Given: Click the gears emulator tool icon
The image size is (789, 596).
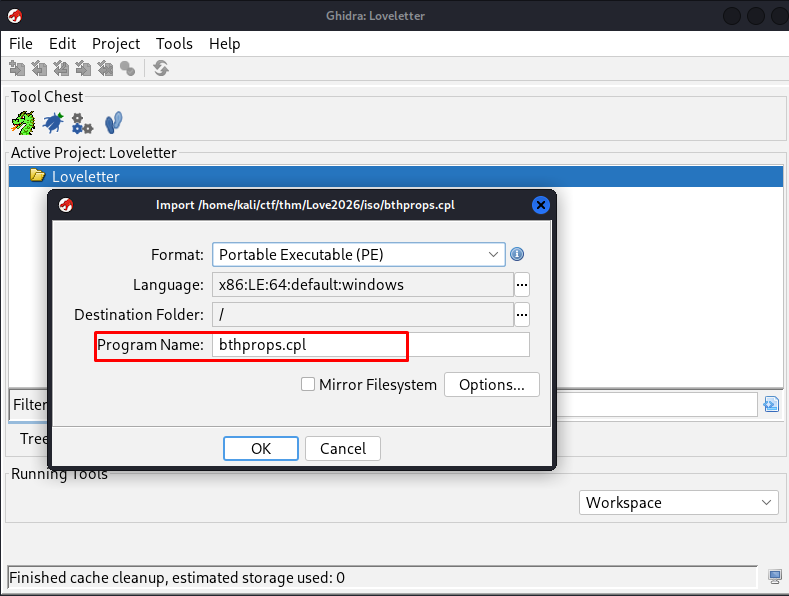Looking at the screenshot, I should coord(82,123).
